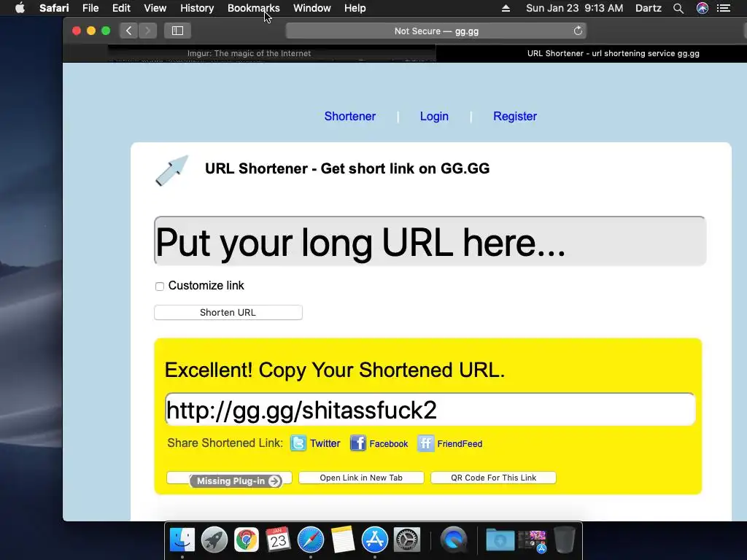Open the Window menu

312,8
